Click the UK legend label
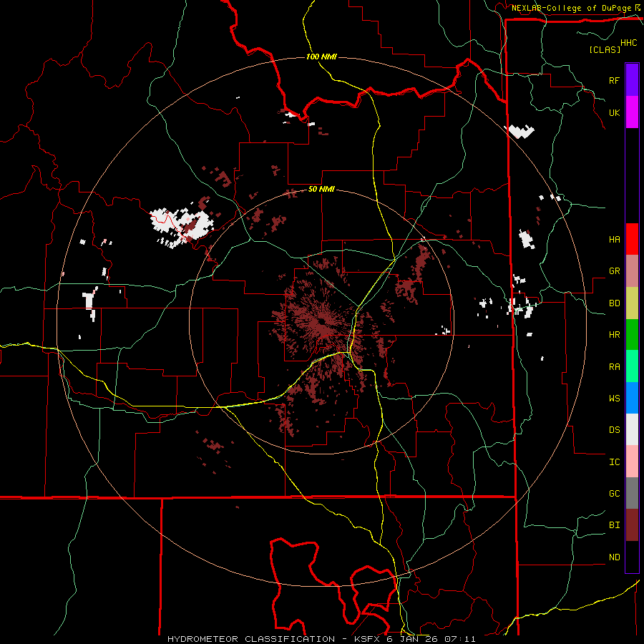The height and width of the screenshot is (644, 644). (x=614, y=112)
